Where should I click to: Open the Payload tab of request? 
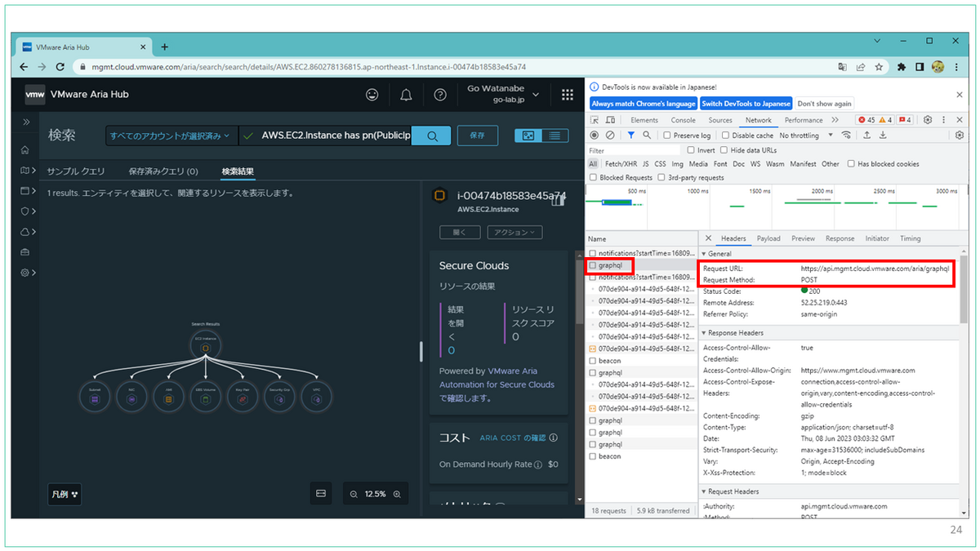[x=768, y=238]
